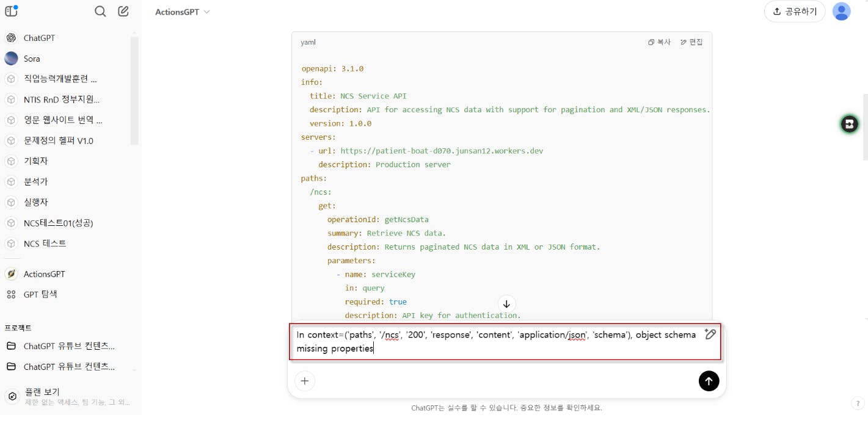Toggle the sidebar panel icon
The image size is (868, 423).
click(x=11, y=11)
